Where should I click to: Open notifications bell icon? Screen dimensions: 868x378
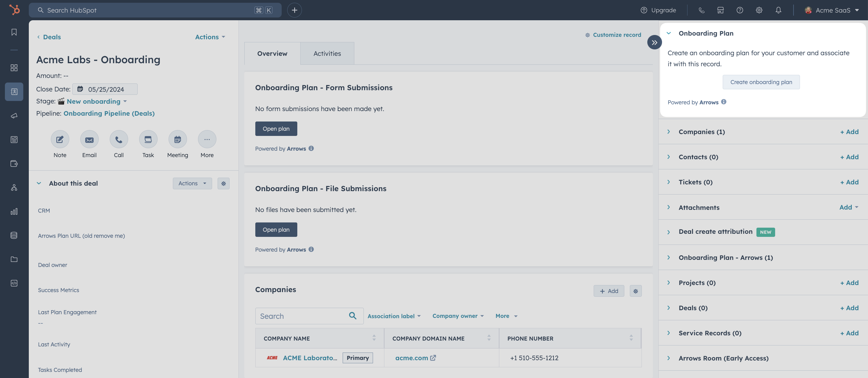[778, 10]
